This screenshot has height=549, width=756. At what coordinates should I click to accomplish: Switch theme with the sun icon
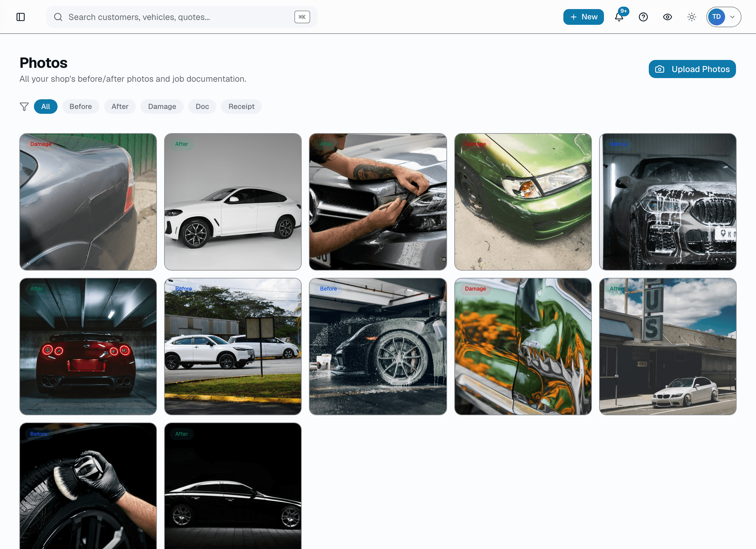[x=692, y=17]
